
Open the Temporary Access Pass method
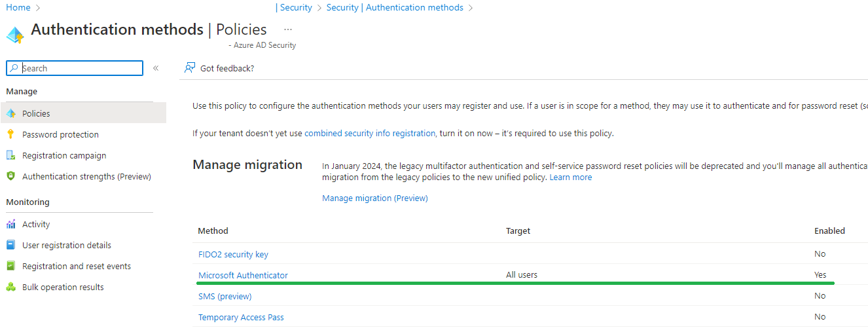click(241, 317)
